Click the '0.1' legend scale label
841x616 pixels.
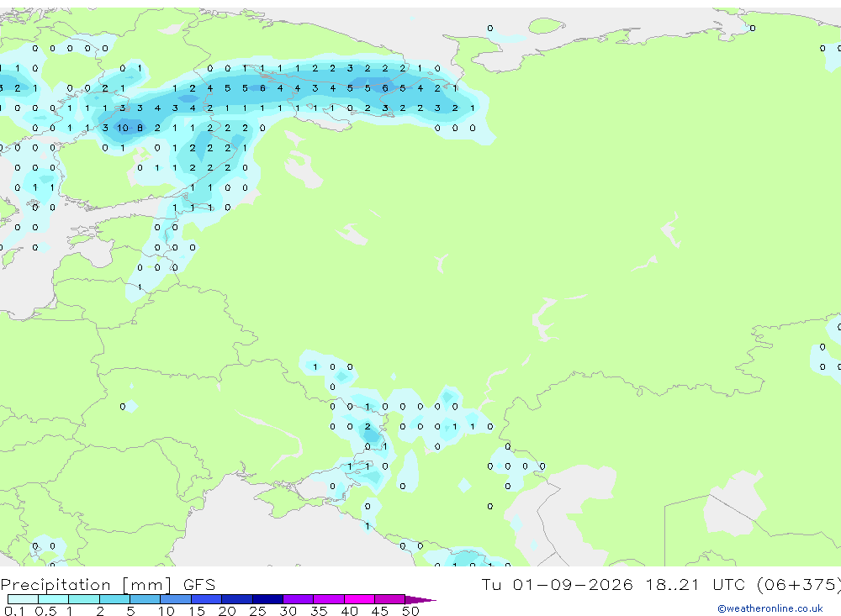[x=14, y=611]
